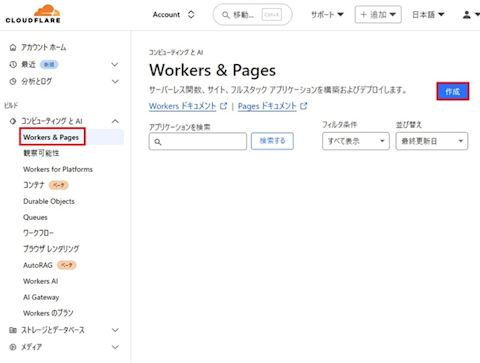
Task: Click the Cloudflare cloud logo
Action: coord(33,14)
